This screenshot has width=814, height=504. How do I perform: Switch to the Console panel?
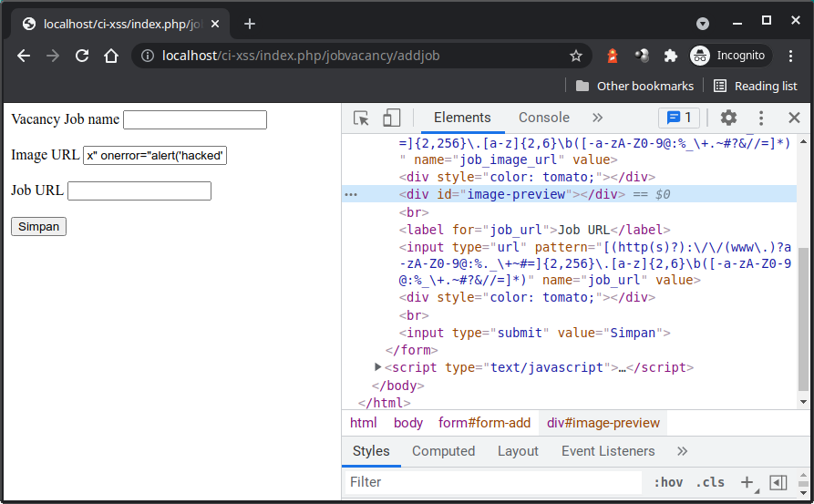[x=543, y=118]
